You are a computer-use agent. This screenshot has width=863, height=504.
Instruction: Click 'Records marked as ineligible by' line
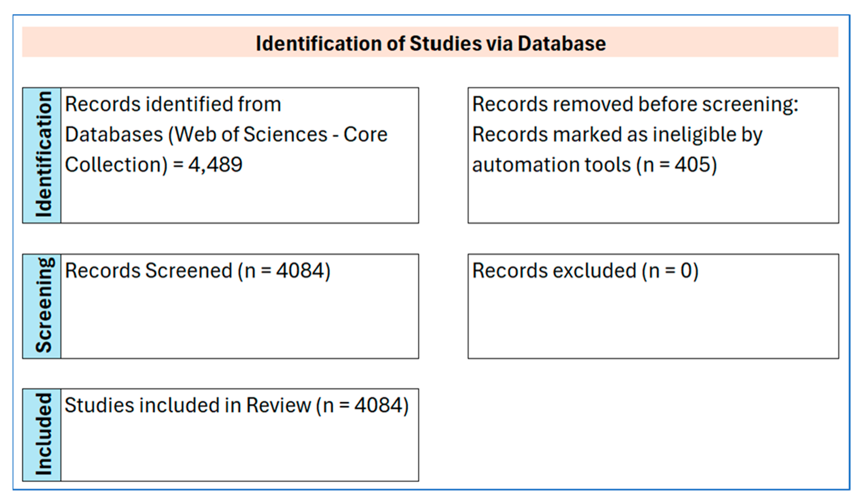(617, 134)
